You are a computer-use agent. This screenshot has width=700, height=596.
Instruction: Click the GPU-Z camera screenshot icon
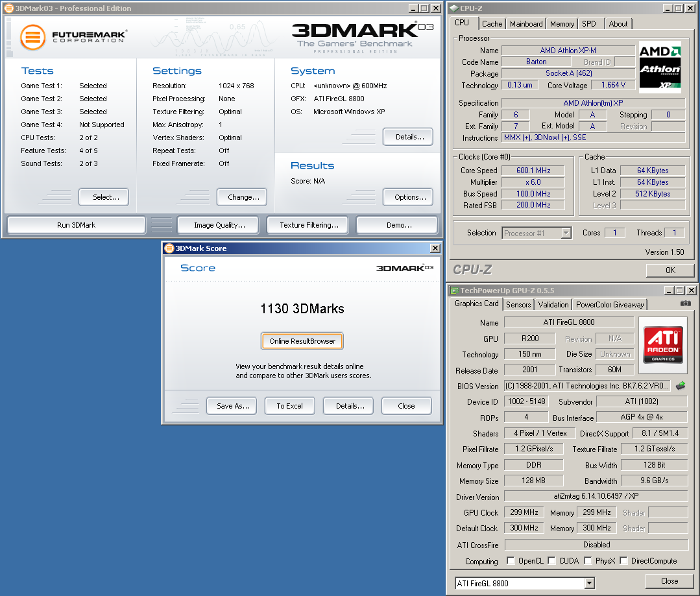(x=685, y=304)
